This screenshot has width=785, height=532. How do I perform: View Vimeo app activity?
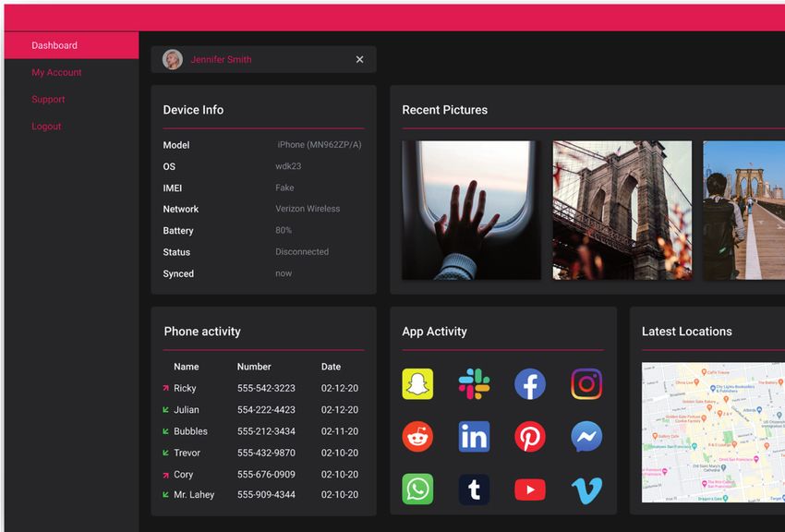pos(586,490)
